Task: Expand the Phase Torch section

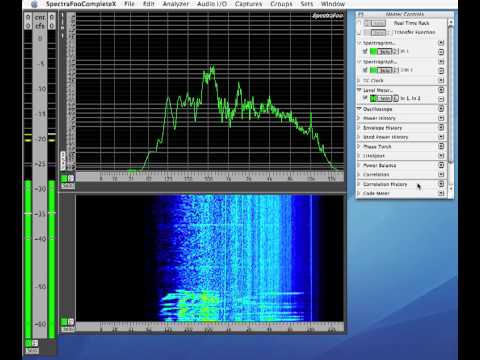Action: (x=359, y=146)
